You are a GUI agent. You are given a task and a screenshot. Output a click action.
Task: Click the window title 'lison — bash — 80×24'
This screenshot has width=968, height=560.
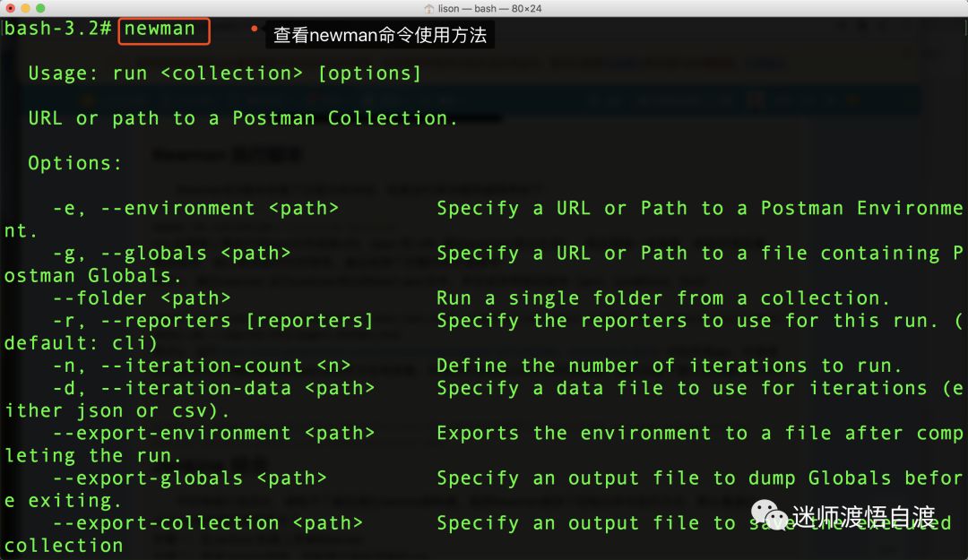point(489,9)
